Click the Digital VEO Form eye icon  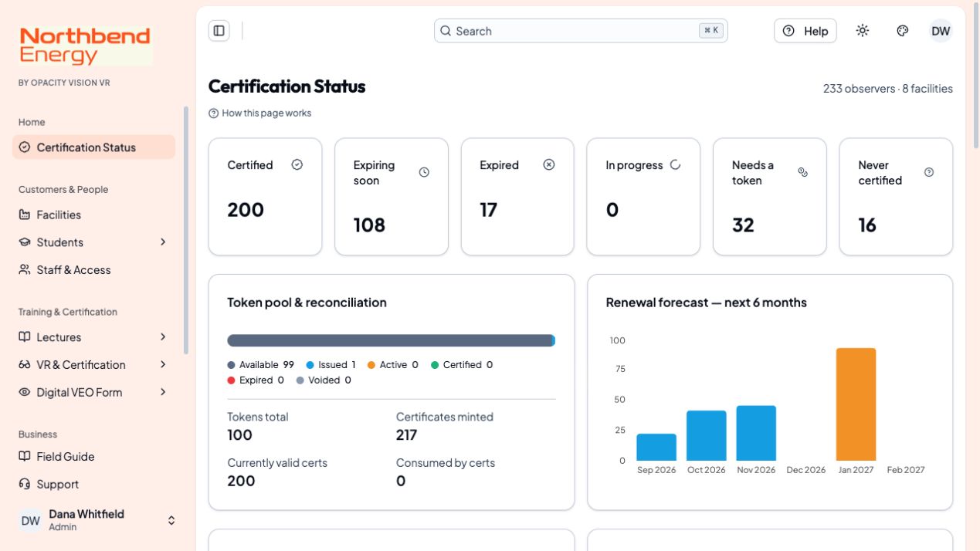click(25, 392)
